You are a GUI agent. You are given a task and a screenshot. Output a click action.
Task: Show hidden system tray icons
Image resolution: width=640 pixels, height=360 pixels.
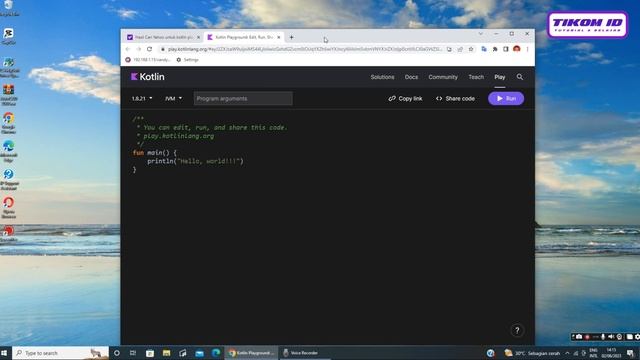[567, 353]
